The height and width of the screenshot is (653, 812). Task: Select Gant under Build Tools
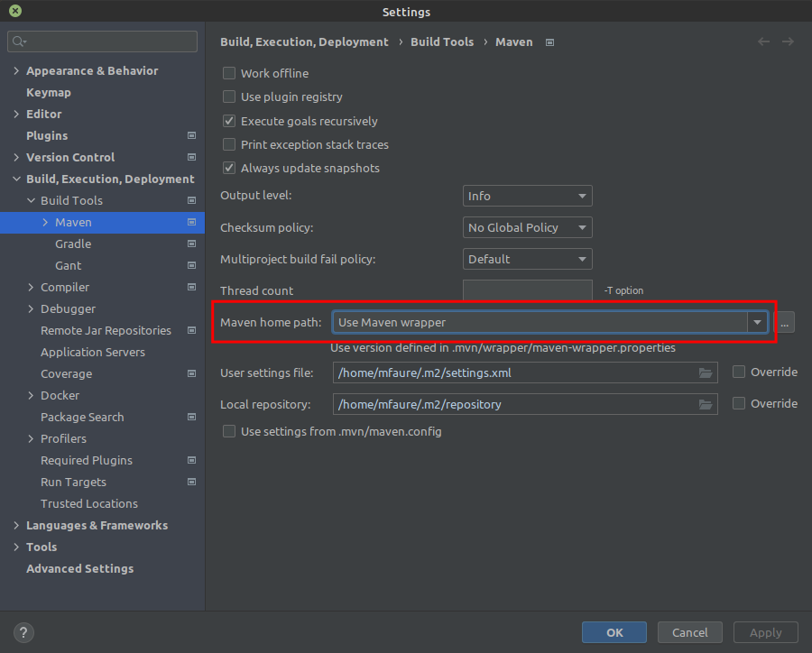[68, 266]
